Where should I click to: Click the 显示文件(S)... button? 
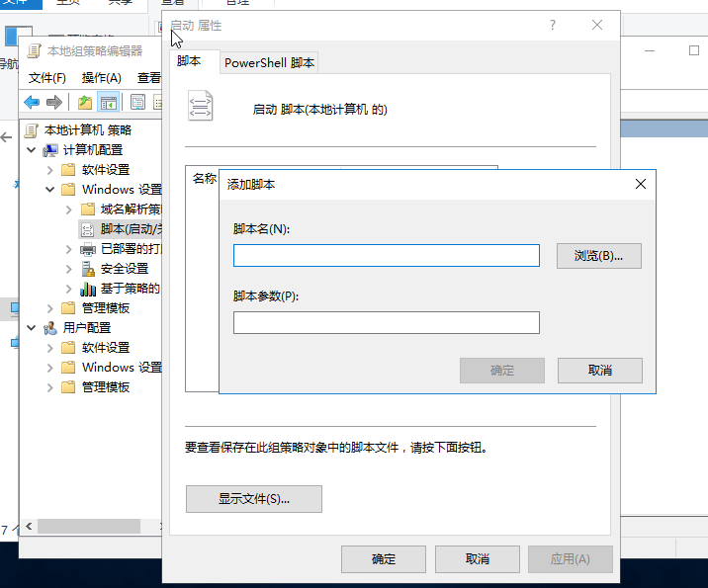point(254,499)
